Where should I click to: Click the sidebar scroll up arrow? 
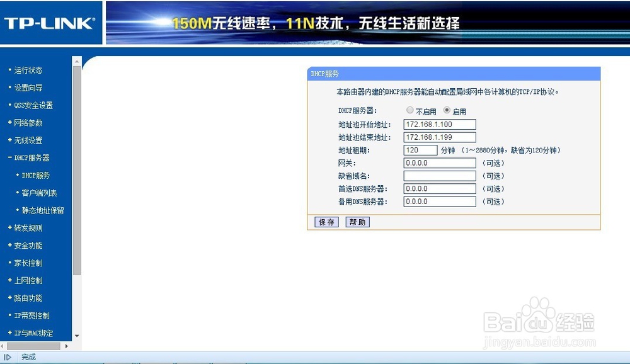pyautogui.click(x=77, y=62)
